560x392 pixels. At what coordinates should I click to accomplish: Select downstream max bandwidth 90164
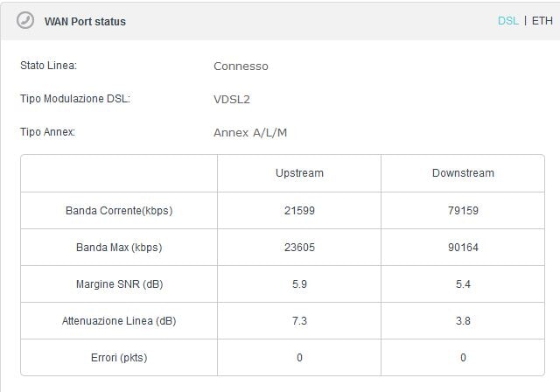point(463,247)
